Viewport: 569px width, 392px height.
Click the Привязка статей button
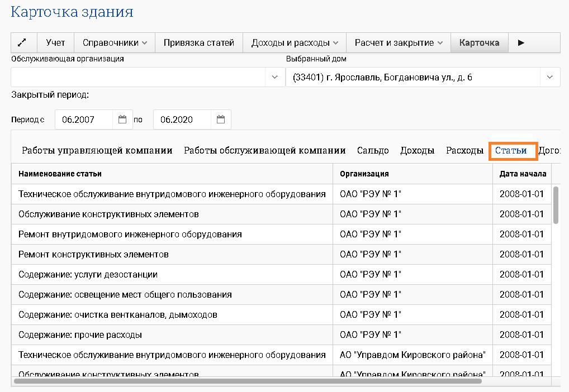[198, 43]
